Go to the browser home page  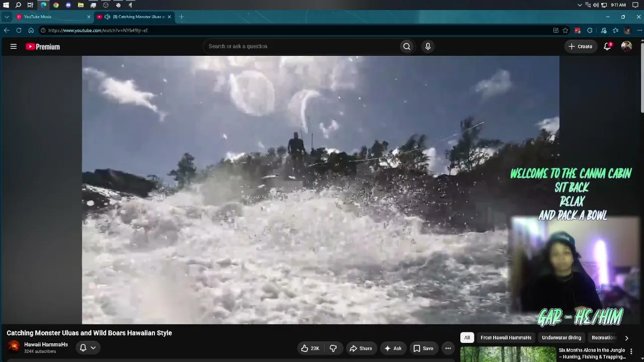coord(31,30)
